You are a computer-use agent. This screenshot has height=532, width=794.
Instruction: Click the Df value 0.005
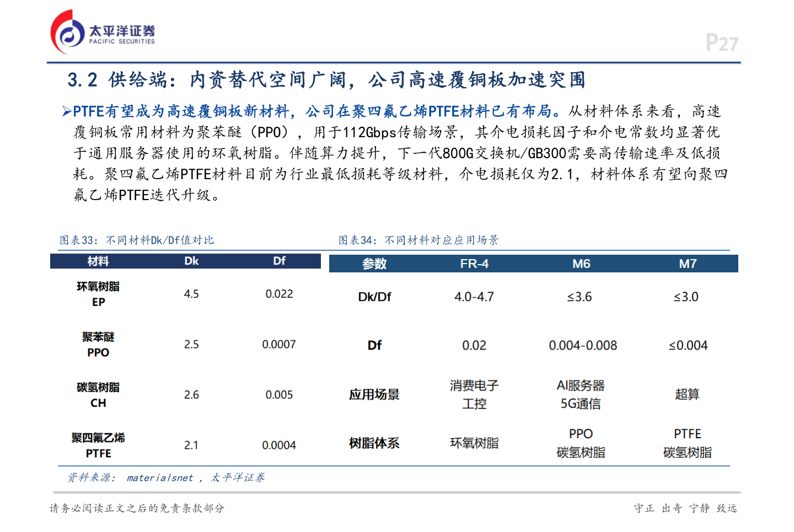(280, 395)
